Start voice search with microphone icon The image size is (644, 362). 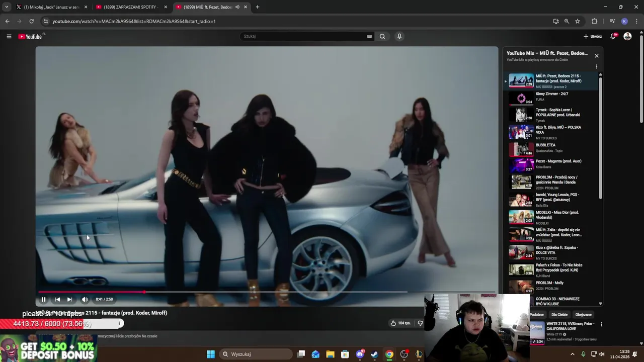[x=399, y=36]
